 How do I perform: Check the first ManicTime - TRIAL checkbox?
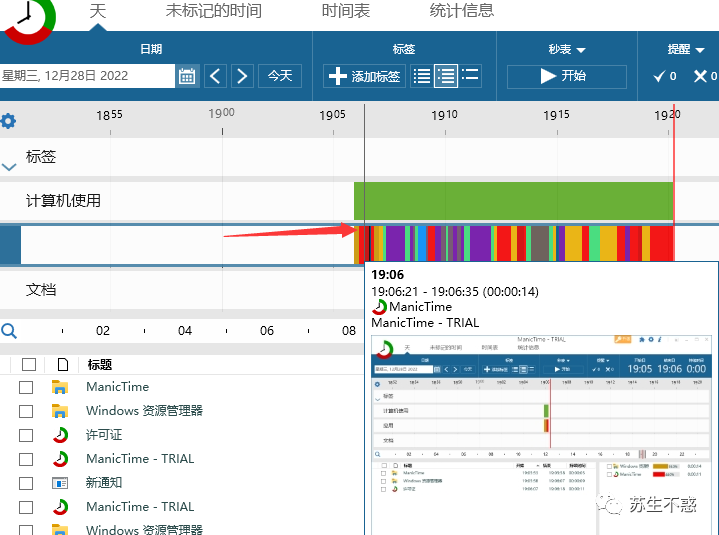(26, 459)
